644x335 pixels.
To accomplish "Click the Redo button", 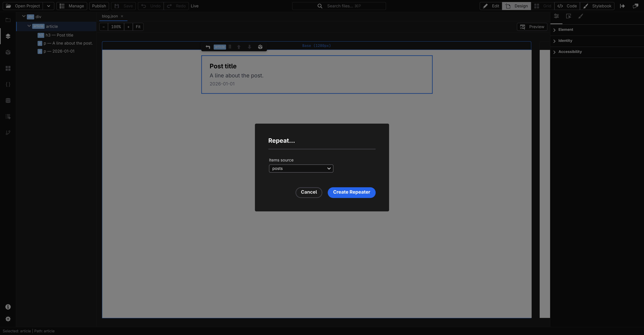I will point(176,6).
